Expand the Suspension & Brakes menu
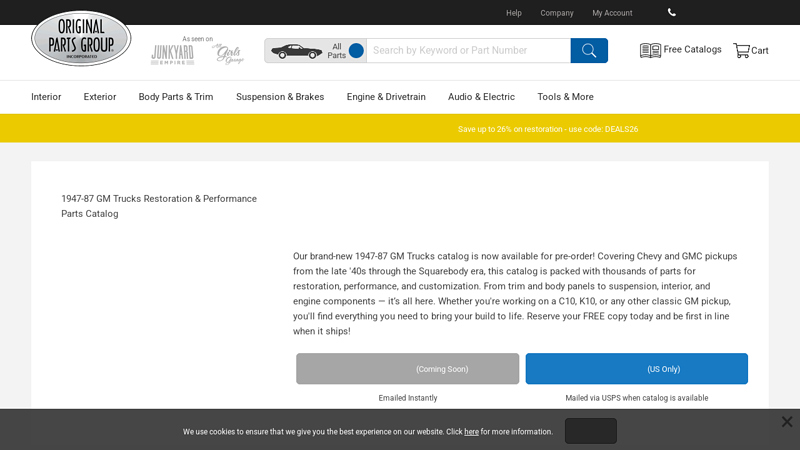 (x=280, y=97)
